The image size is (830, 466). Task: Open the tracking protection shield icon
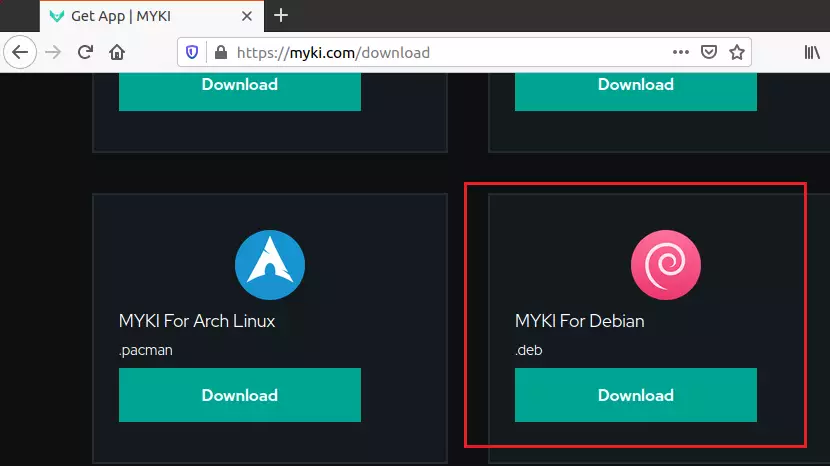pos(192,52)
